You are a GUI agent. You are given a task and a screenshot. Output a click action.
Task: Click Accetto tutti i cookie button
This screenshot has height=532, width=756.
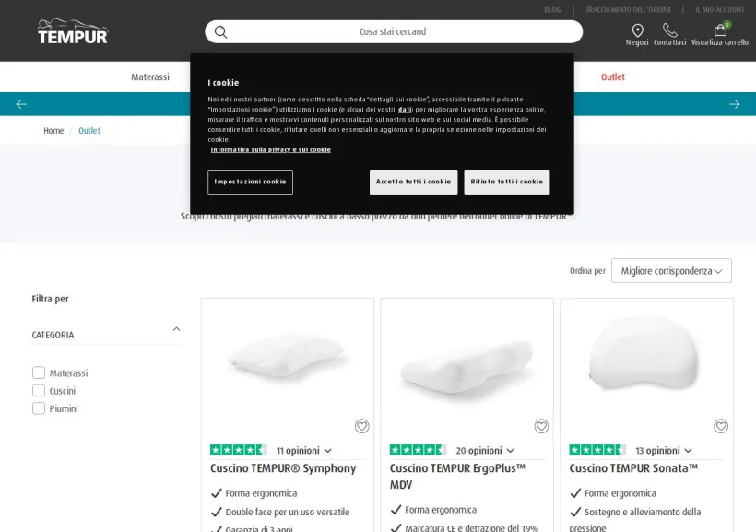(413, 182)
